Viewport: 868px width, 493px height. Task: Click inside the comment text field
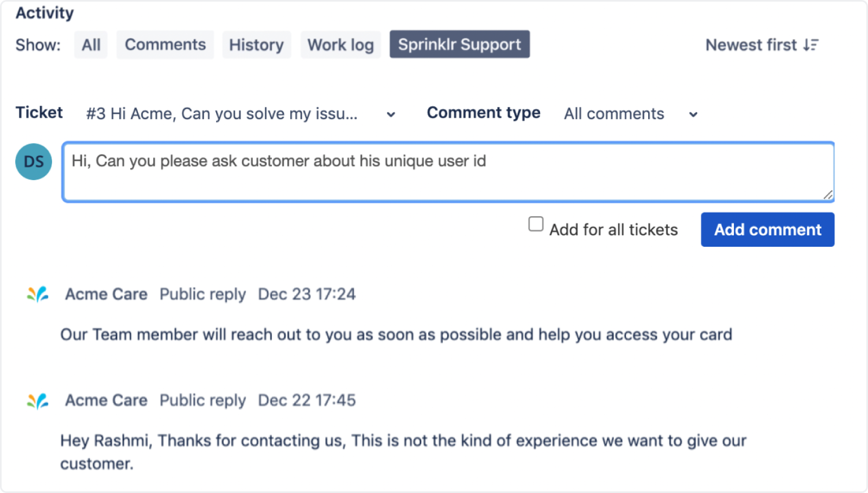(x=448, y=172)
